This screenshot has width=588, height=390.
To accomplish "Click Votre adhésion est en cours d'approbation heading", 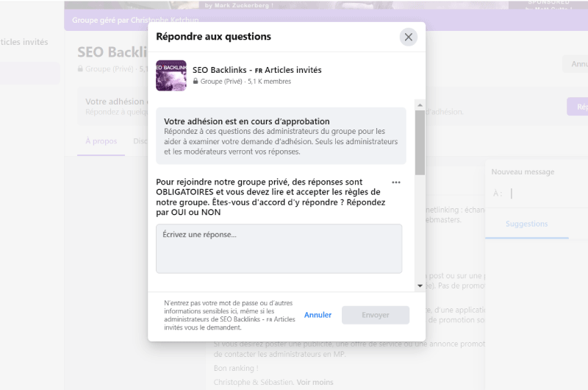I will point(247,121).
